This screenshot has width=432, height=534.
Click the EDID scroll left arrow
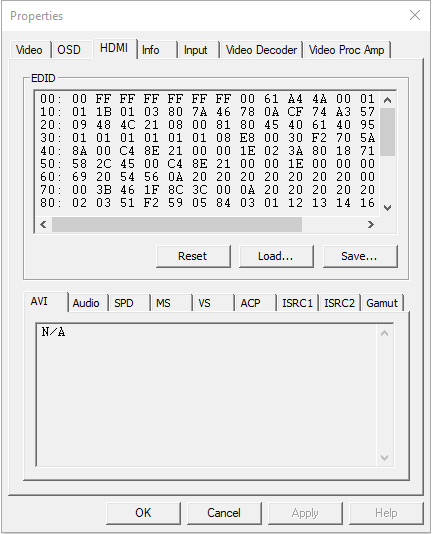(43, 224)
